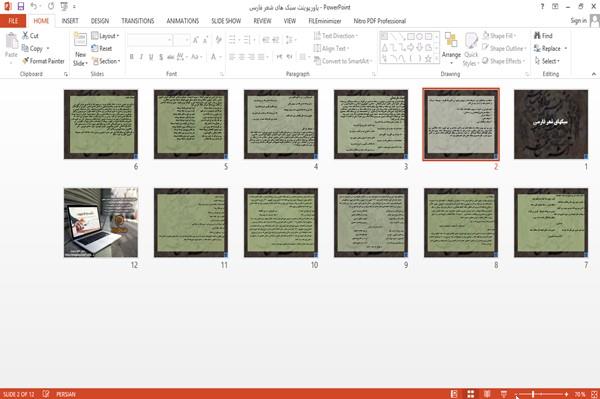Select slide 9 thumbnail
The width and height of the screenshot is (600, 399).
click(x=371, y=222)
